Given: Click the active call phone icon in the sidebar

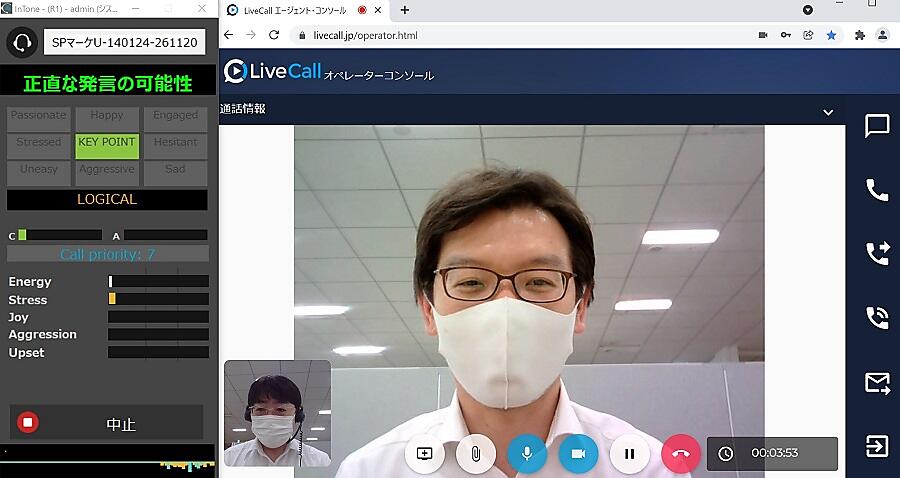Looking at the screenshot, I should tap(877, 318).
